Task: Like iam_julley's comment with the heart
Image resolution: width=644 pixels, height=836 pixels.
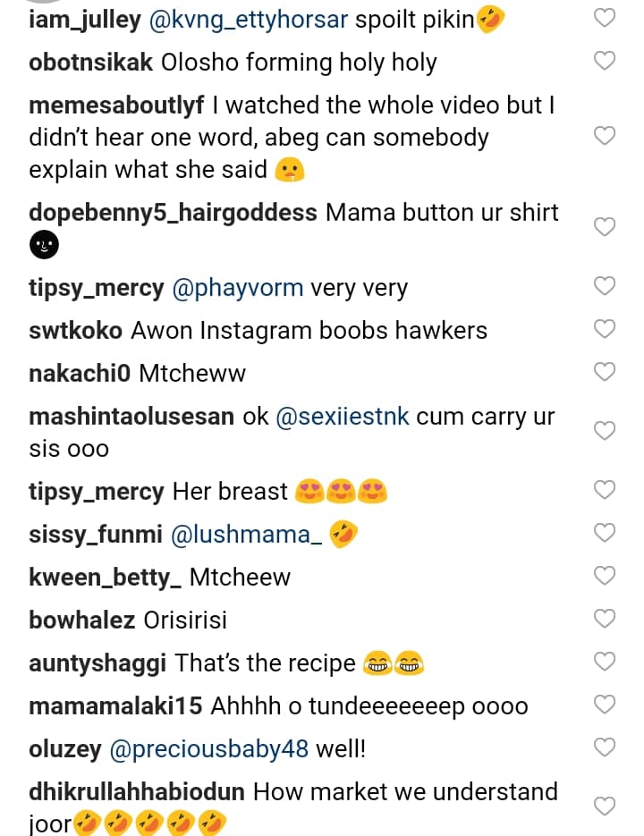Action: coord(606,19)
